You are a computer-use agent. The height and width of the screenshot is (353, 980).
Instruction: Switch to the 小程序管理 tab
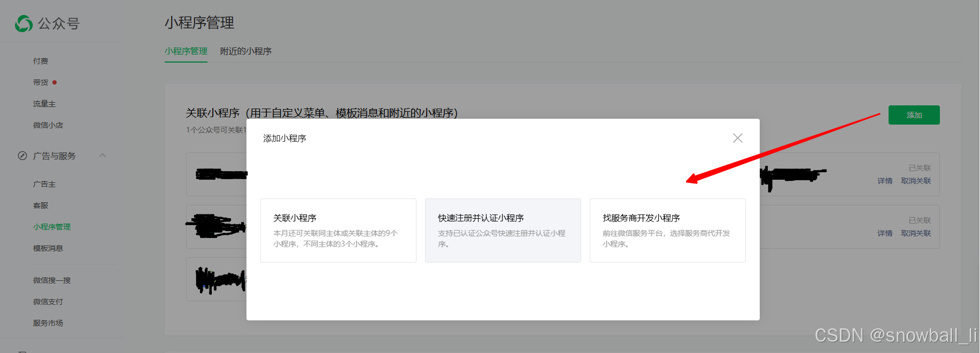tap(186, 51)
